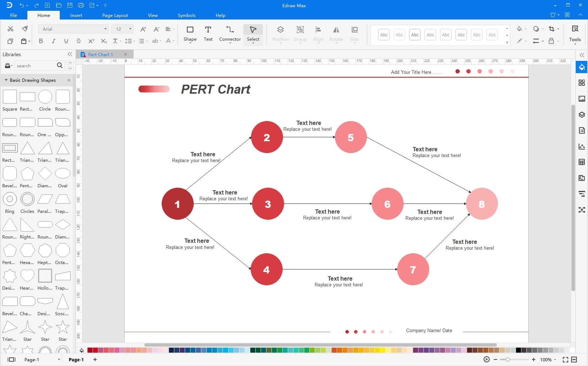This screenshot has height=366, width=588.
Task: Open the Symbols ribbon tab
Action: point(187,15)
